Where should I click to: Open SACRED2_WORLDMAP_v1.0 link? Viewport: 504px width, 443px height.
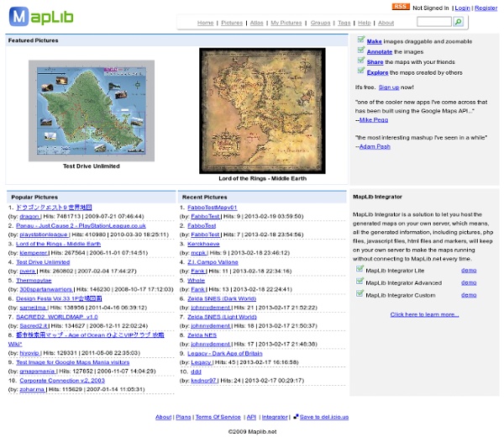(x=57, y=317)
